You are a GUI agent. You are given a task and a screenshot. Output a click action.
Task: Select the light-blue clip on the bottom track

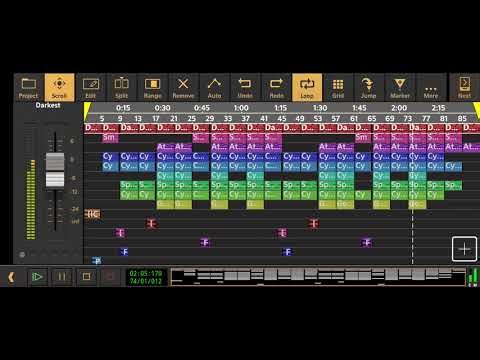tap(96, 261)
